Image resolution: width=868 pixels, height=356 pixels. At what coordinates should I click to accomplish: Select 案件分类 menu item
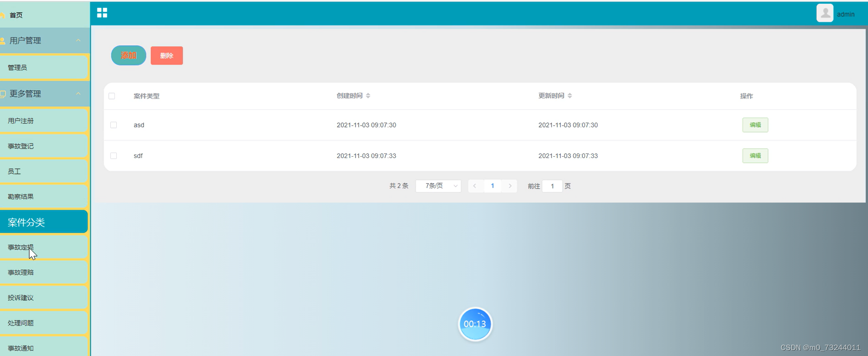[x=44, y=222]
